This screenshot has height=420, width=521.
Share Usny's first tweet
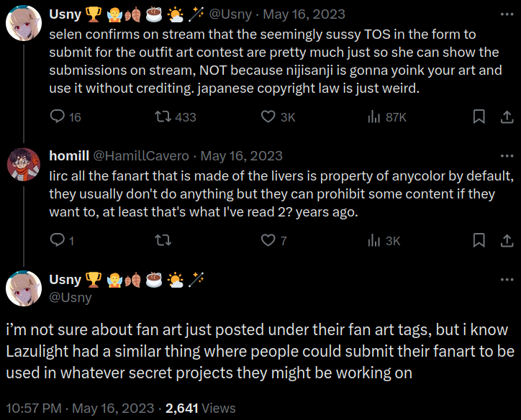(506, 117)
